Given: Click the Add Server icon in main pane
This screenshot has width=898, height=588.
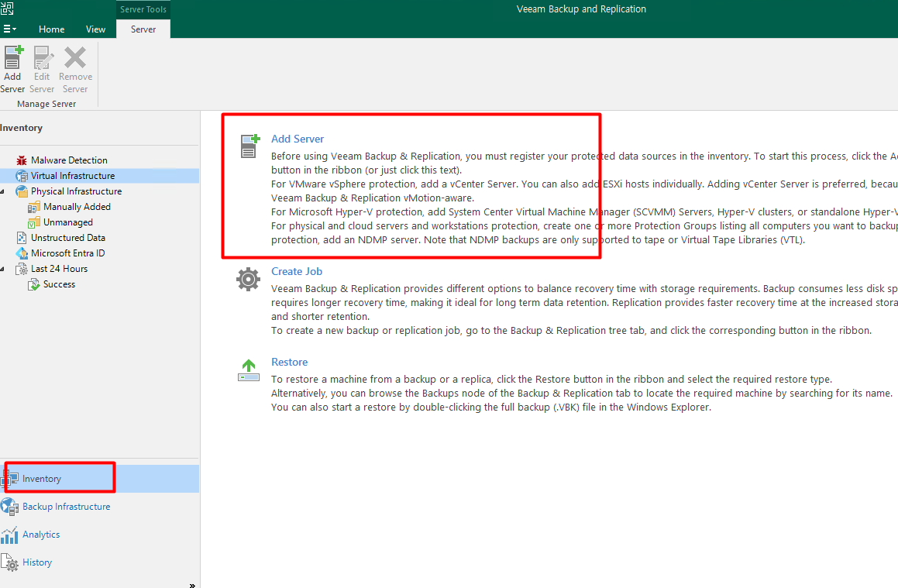Looking at the screenshot, I should pyautogui.click(x=249, y=146).
